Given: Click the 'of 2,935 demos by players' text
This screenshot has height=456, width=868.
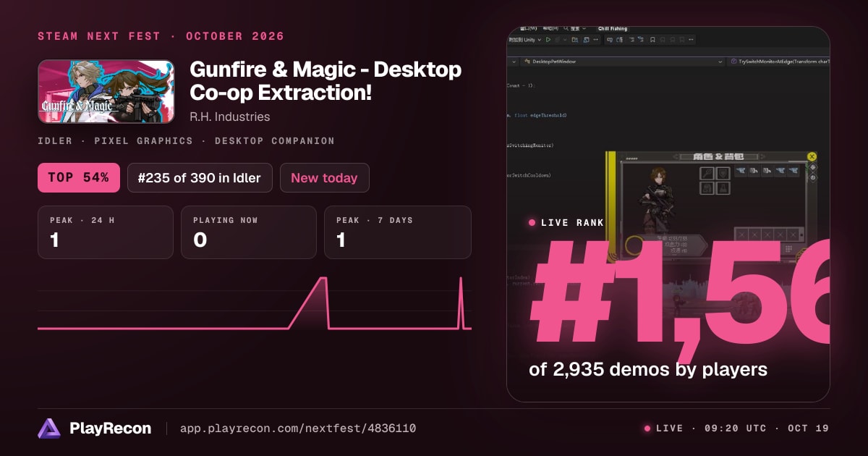Looking at the screenshot, I should pos(648,370).
